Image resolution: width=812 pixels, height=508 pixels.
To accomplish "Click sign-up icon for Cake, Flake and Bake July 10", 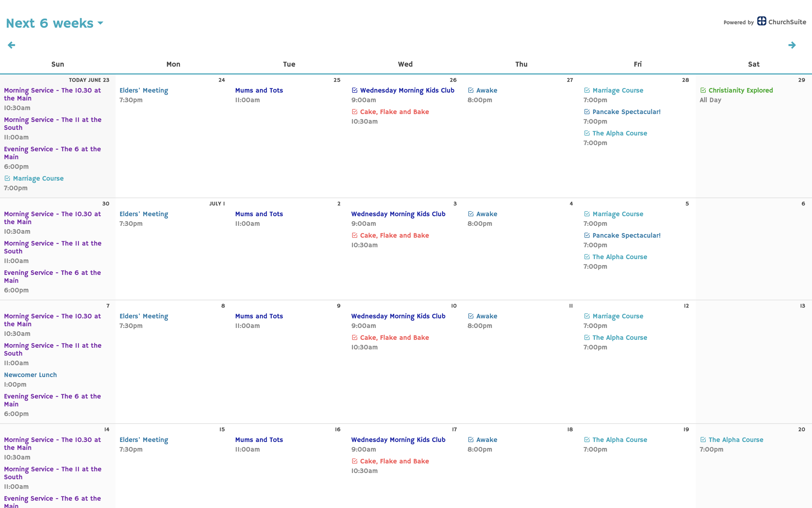I will (x=355, y=338).
